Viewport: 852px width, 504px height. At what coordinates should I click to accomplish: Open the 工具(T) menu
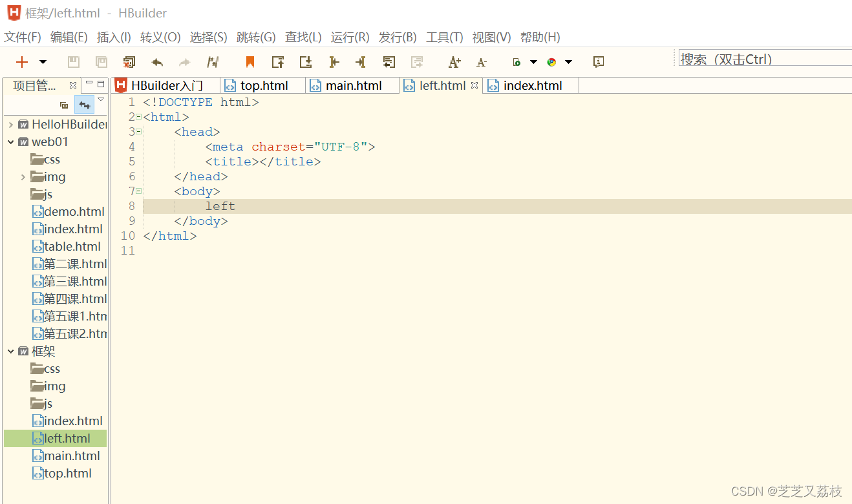445,37
